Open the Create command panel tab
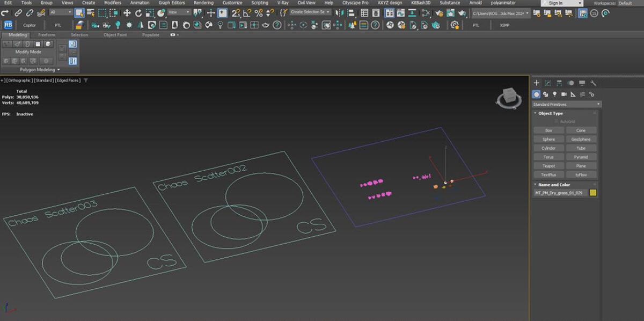644x321 pixels. pos(536,83)
